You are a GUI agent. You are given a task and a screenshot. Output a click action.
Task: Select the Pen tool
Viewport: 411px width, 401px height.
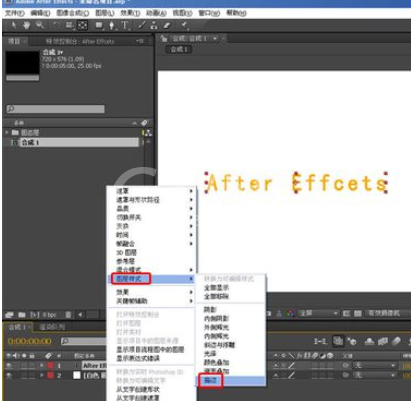[112, 25]
